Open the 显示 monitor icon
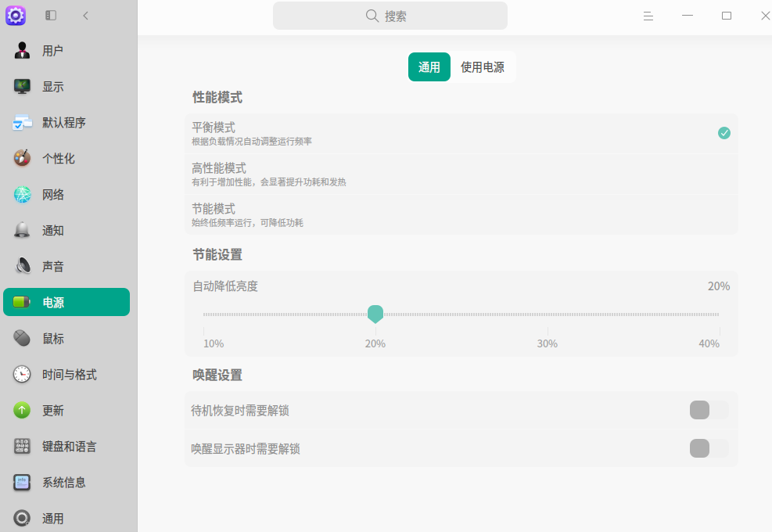The width and height of the screenshot is (772, 532). tap(22, 87)
